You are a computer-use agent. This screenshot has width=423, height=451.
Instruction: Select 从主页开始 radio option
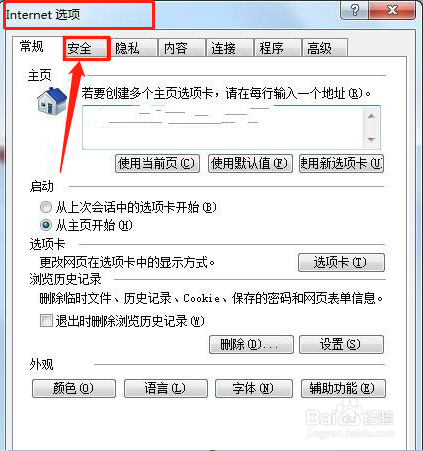pyautogui.click(x=46, y=225)
